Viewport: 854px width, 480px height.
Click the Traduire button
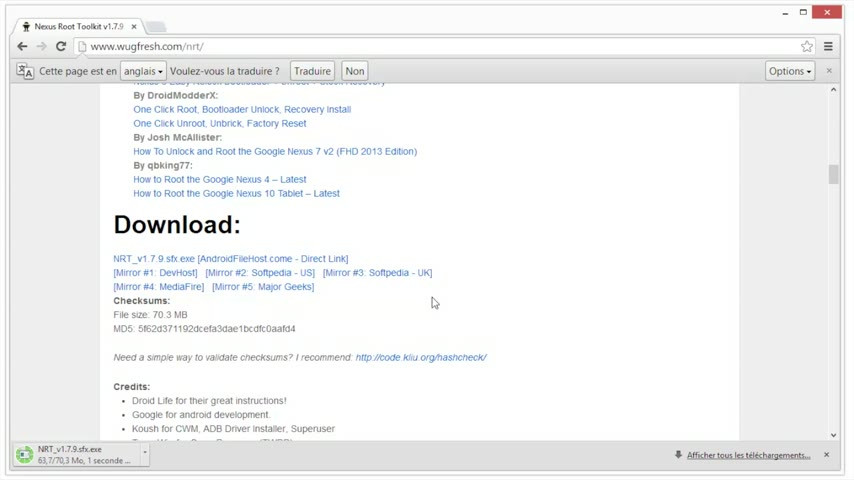(312, 71)
